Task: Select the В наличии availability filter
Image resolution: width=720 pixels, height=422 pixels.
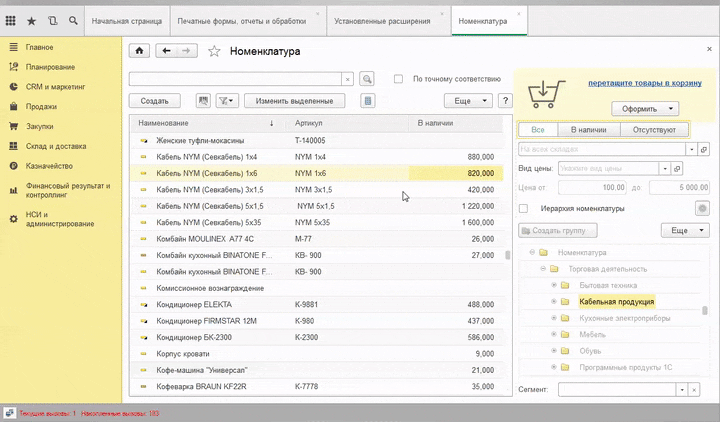Action: point(589,129)
